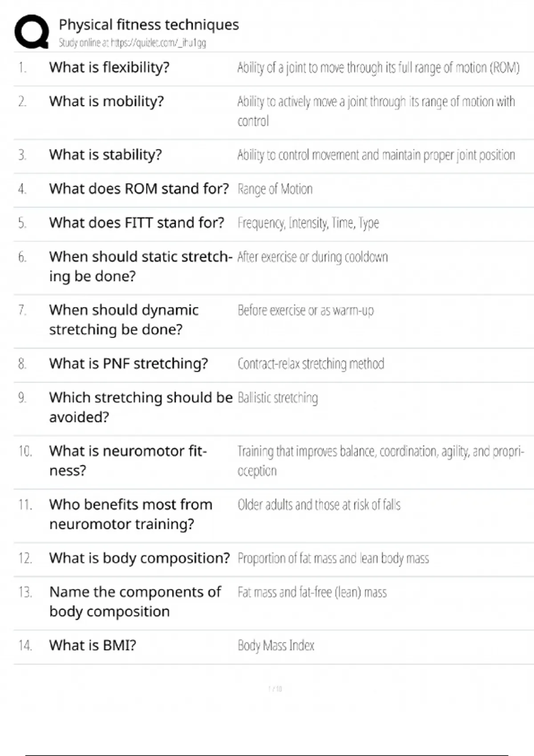Viewport: 534px width, 756px height.
Task: Click the 'What is mobility?' question
Action: pos(106,101)
